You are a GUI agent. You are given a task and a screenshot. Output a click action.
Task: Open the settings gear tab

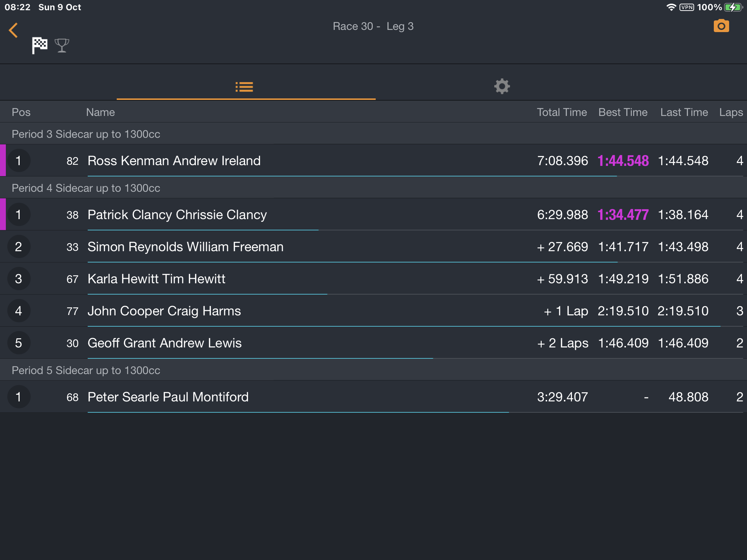click(502, 86)
